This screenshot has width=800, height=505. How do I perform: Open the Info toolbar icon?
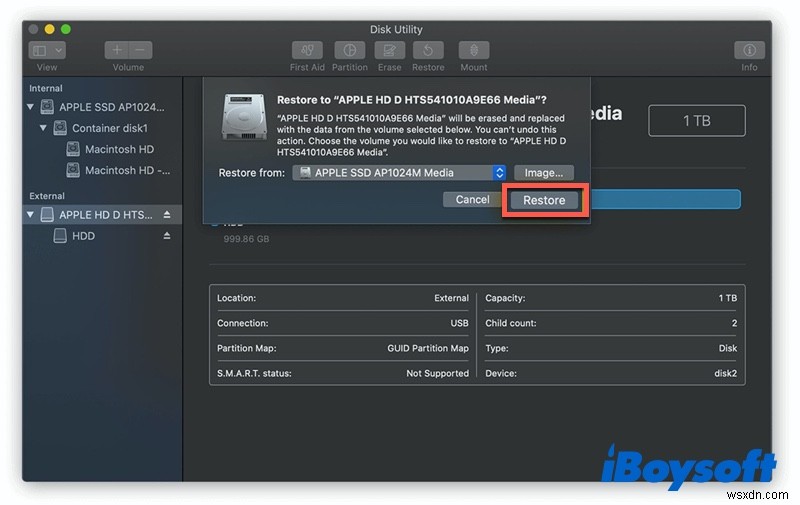[749, 50]
